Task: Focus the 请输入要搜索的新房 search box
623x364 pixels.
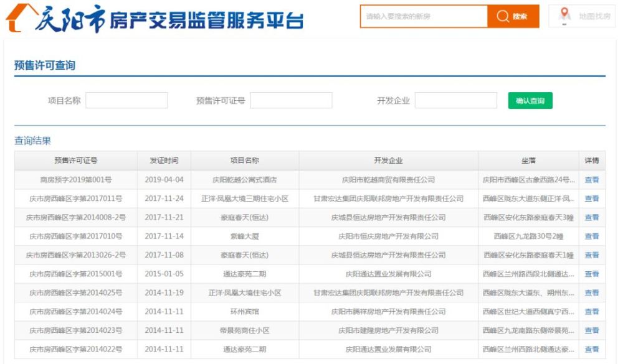Action: (x=424, y=16)
